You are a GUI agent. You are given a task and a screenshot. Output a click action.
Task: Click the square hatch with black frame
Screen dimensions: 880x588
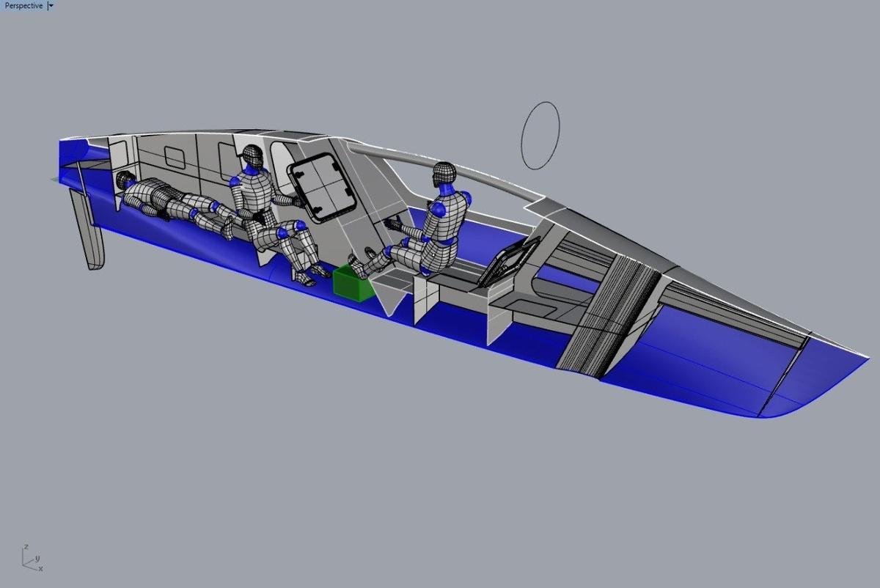point(320,189)
